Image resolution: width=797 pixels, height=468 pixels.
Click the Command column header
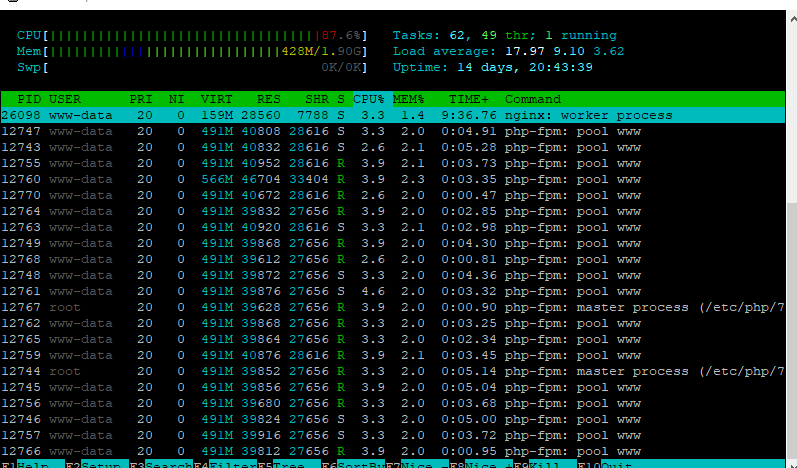[x=533, y=99]
